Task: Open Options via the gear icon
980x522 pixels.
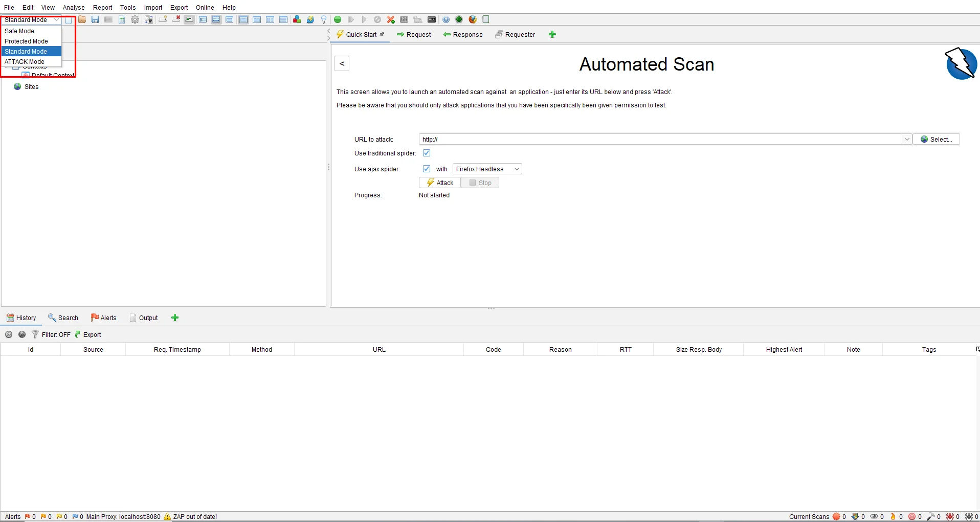Action: point(135,19)
